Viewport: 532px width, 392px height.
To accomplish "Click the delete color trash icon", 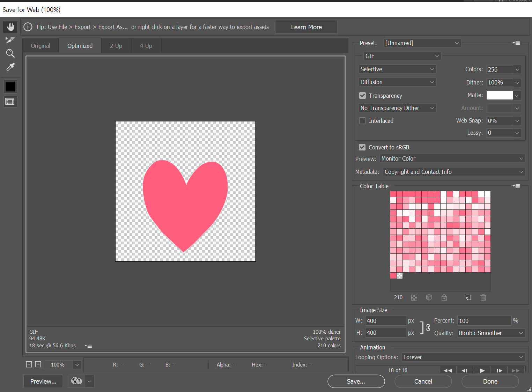I will pos(483,297).
